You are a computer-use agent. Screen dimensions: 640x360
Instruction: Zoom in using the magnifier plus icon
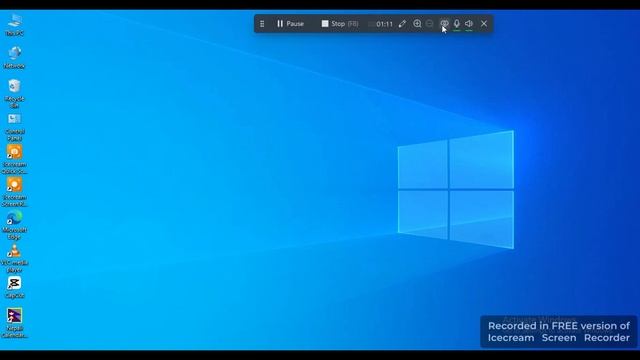tap(417, 24)
